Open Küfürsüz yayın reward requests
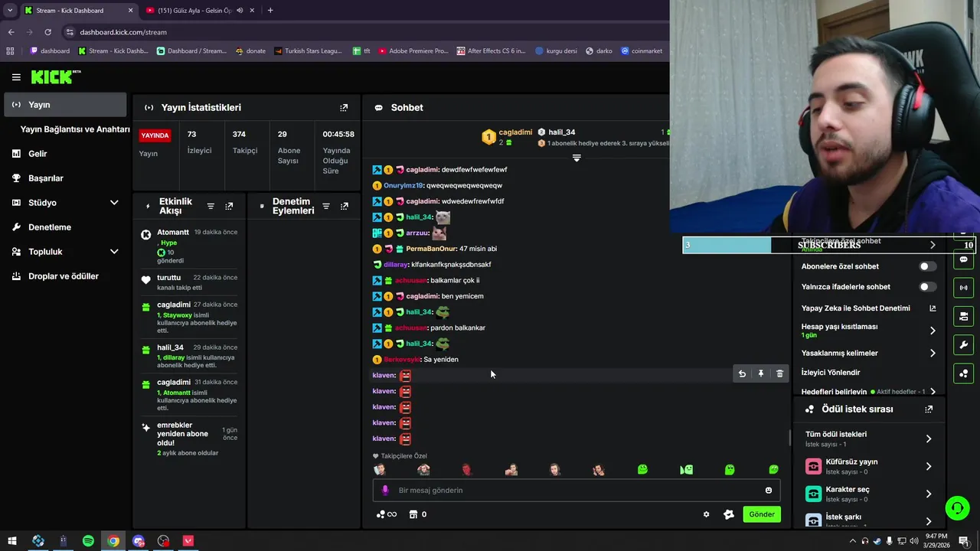This screenshot has height=551, width=980. (x=868, y=466)
